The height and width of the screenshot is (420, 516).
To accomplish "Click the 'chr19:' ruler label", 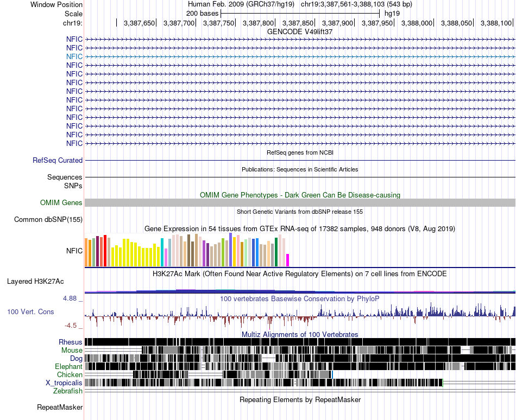I will click(72, 23).
